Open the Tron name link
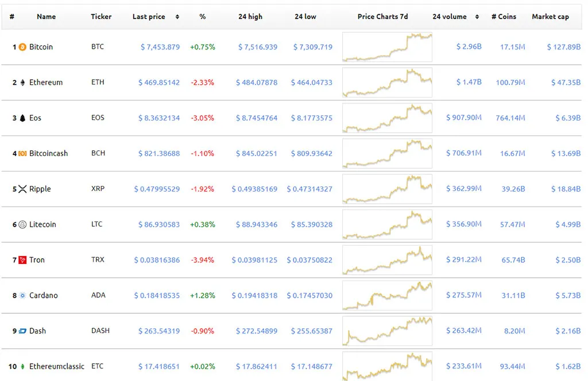This screenshot has width=588, height=381. [x=37, y=260]
